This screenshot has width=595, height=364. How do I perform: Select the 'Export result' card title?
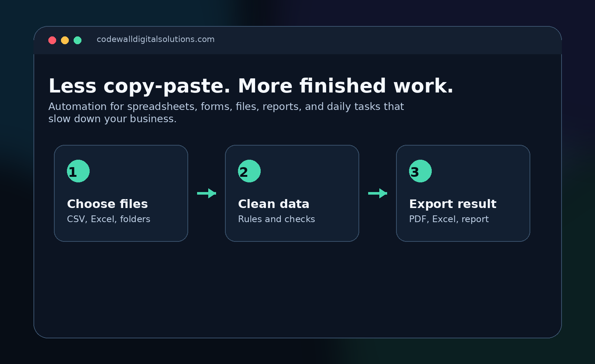point(453,204)
